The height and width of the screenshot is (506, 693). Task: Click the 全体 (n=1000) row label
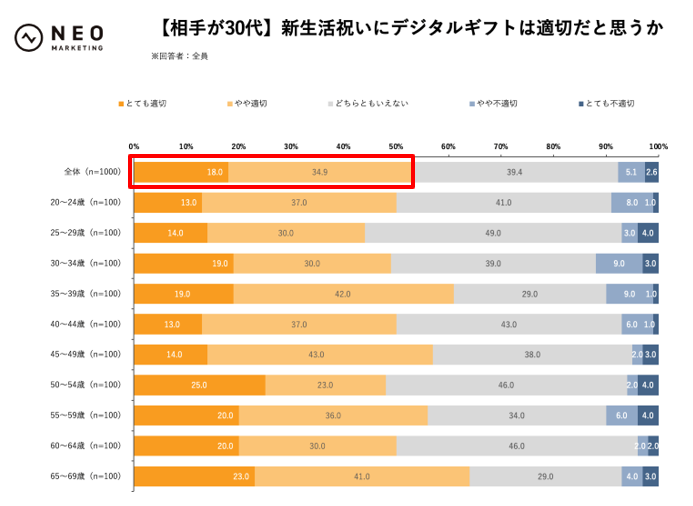coord(92,172)
